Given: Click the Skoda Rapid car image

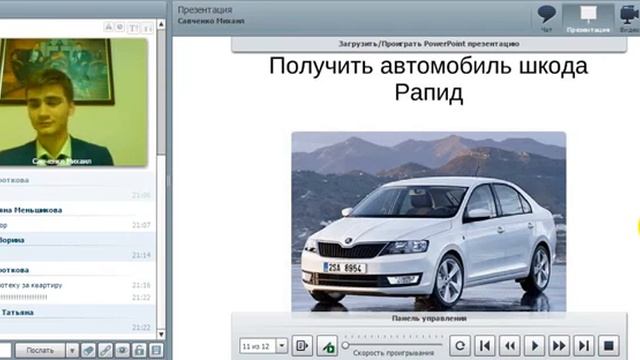Looking at the screenshot, I should point(429,222).
